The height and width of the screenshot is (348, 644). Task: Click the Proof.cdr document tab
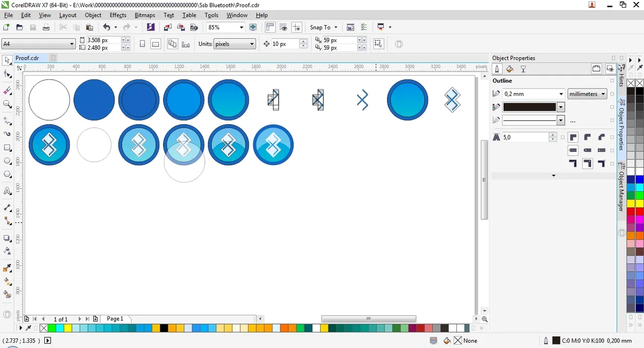coord(27,58)
